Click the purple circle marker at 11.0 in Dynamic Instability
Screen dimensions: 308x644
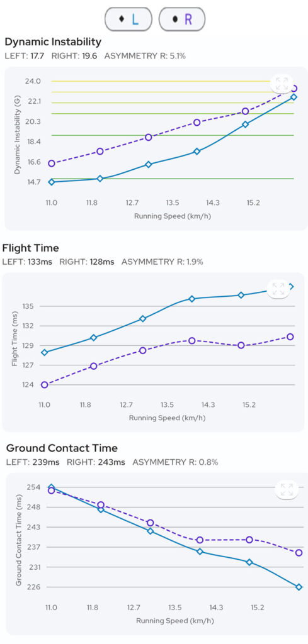point(52,164)
